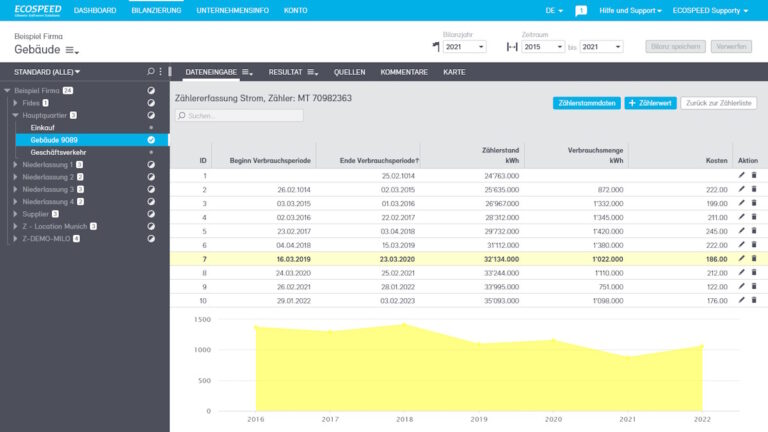Delete meter reading row 2 via trash icon

point(754,189)
